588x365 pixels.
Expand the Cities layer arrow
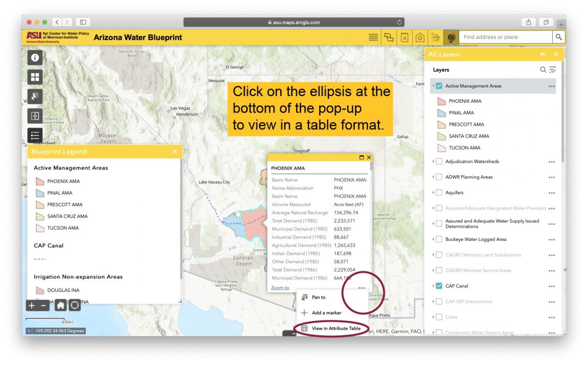click(433, 317)
